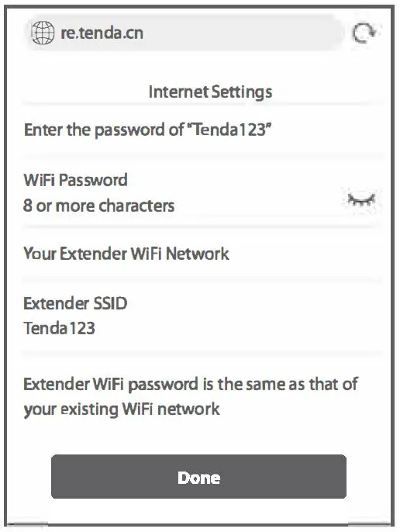Click the word "Done" on the dark button
The width and height of the screenshot is (400, 532).
(x=198, y=478)
